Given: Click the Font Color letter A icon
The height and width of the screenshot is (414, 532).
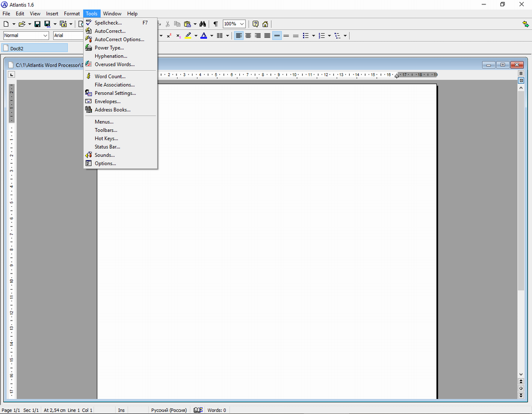Looking at the screenshot, I should click(204, 36).
